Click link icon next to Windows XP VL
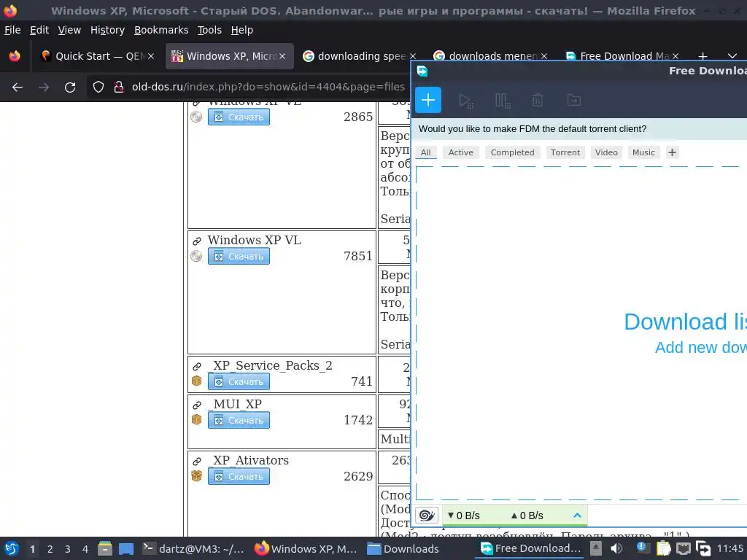 197,241
